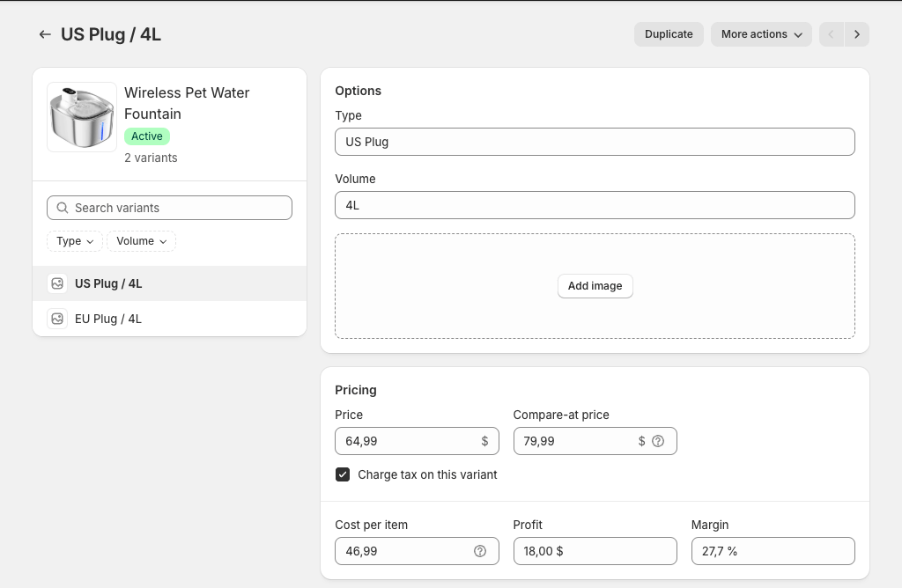Image resolution: width=902 pixels, height=588 pixels.
Task: Click help icon in Compare-at price field
Action: (658, 441)
